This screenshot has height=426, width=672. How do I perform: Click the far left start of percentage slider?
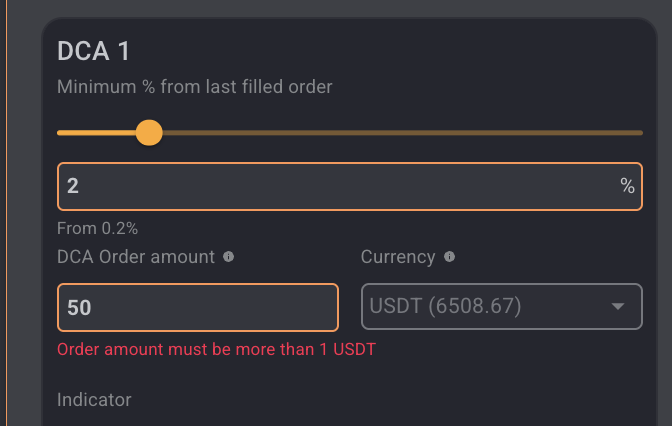point(60,133)
